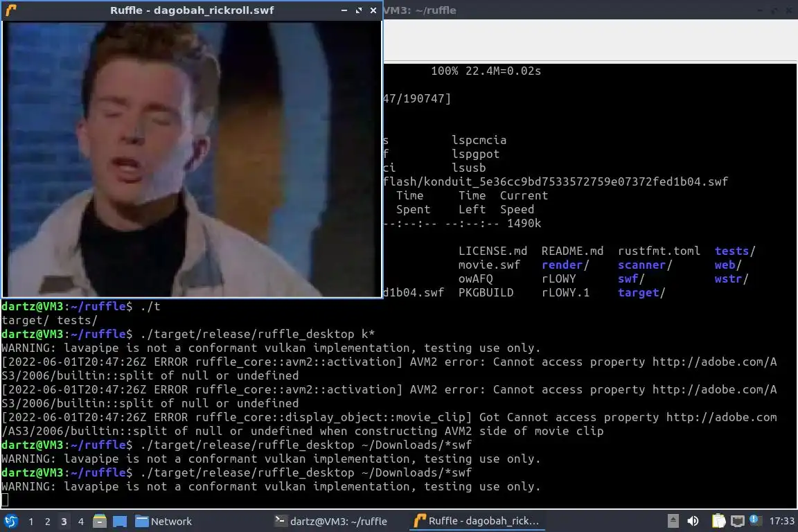Open the update notifier tray icon
The image size is (798, 532).
click(x=755, y=520)
